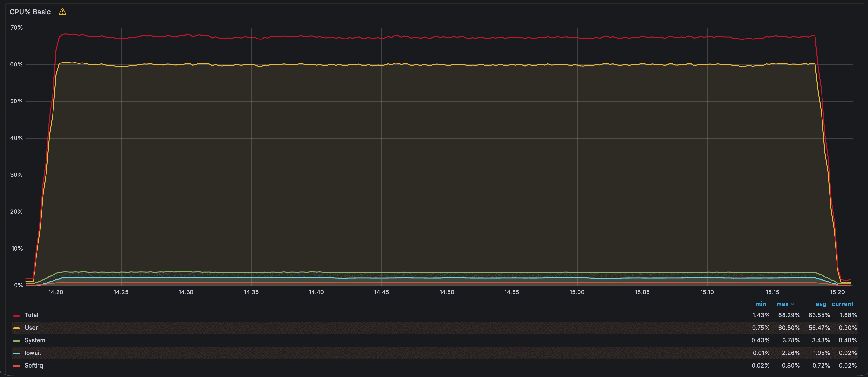Screen dimensions: 868x377
Task: Isolate the System series in the legend
Action: (x=35, y=340)
